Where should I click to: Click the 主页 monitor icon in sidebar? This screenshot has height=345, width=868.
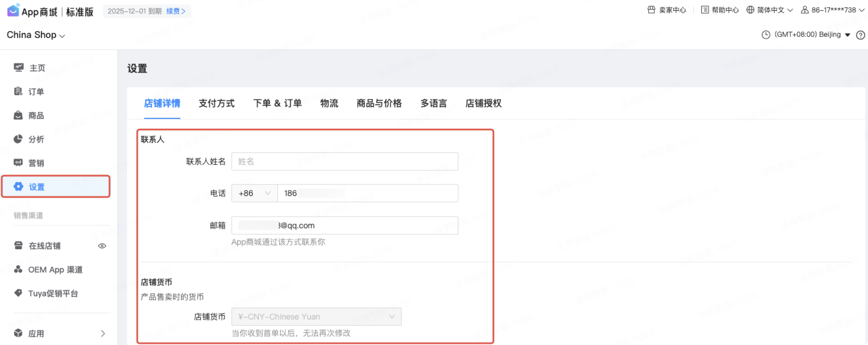pos(18,68)
